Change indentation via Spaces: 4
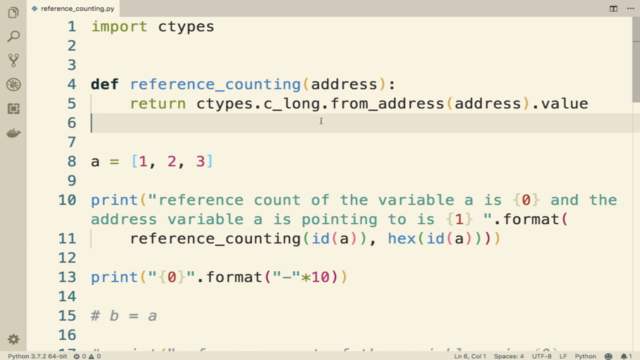 [x=509, y=356]
